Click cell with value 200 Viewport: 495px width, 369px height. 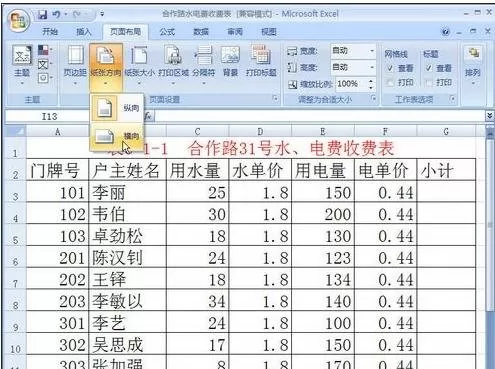click(323, 214)
